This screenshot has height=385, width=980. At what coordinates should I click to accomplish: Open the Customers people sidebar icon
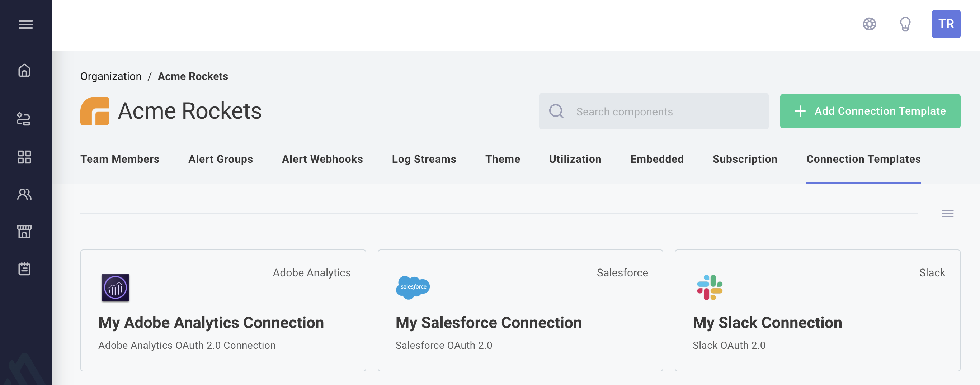[24, 194]
